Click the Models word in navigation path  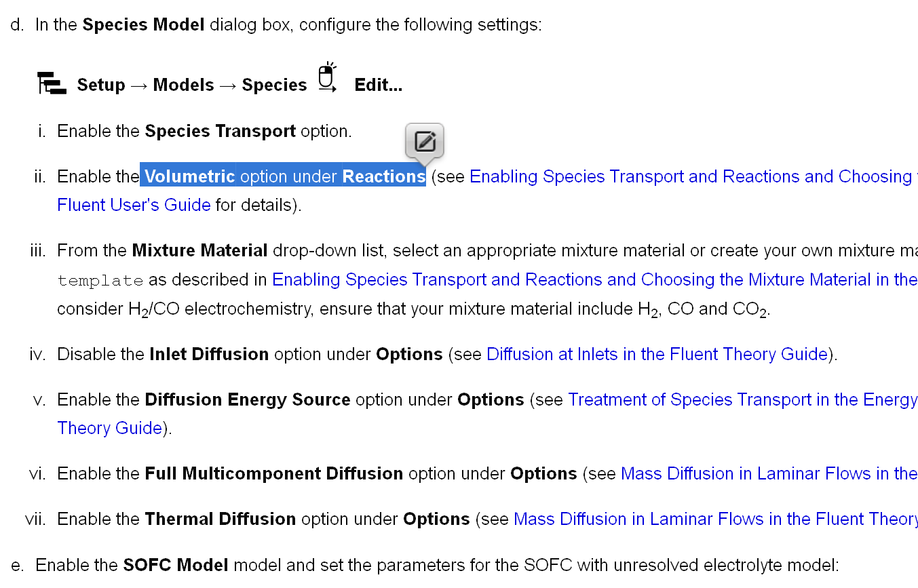(183, 85)
